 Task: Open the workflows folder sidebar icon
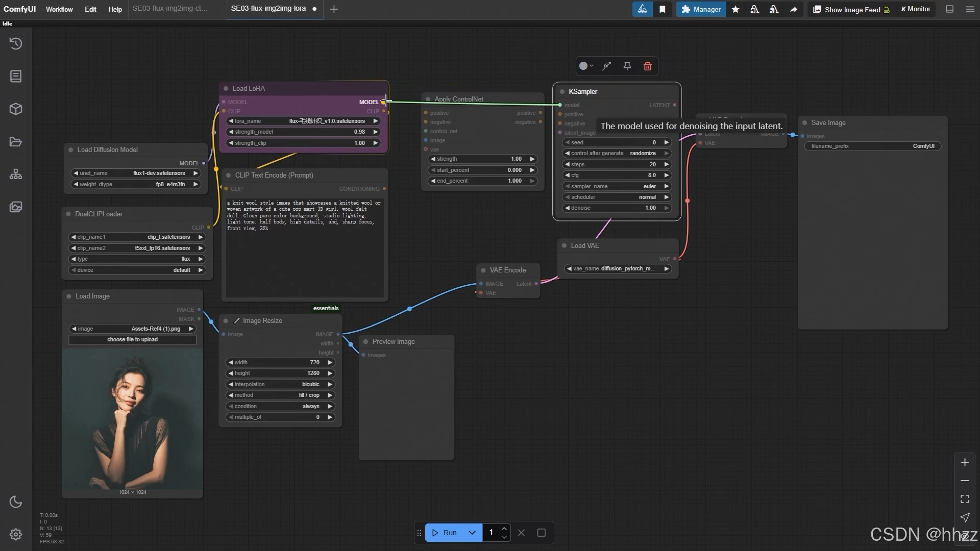pyautogui.click(x=16, y=142)
